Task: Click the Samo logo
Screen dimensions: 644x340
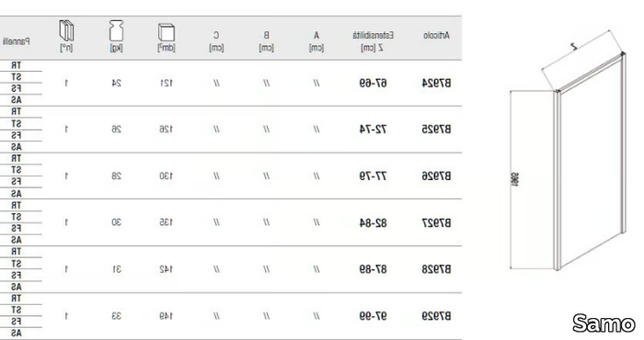Action: 604,323
